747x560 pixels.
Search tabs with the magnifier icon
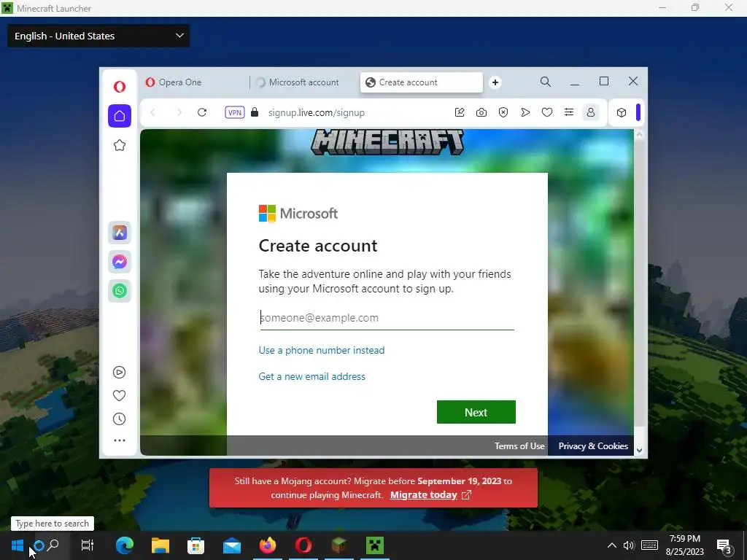[x=546, y=82]
